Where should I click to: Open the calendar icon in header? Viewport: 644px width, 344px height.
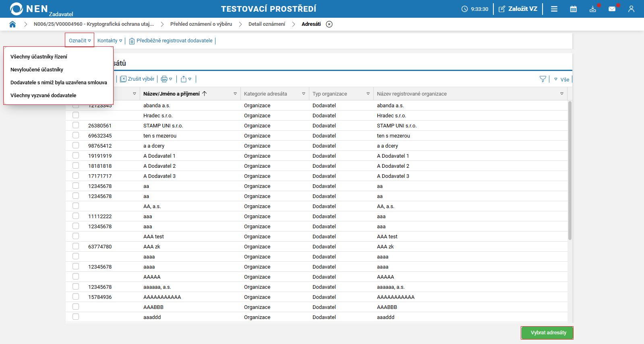pyautogui.click(x=573, y=9)
